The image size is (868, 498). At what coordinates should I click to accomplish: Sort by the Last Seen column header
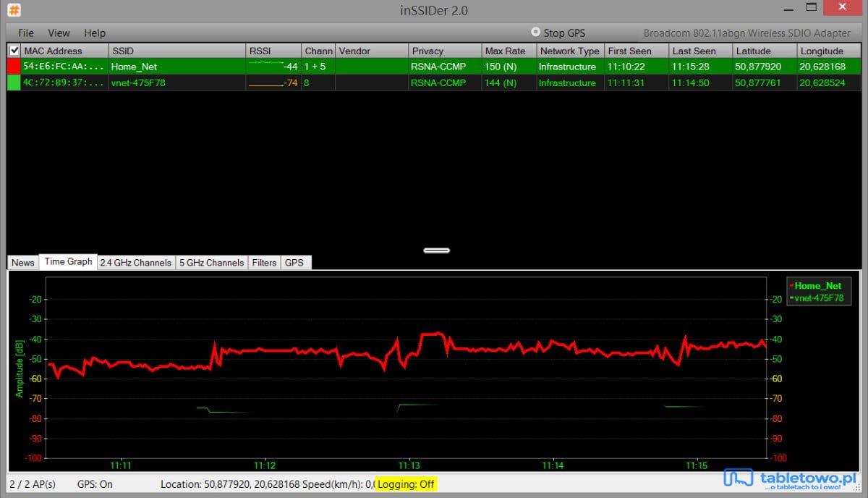(701, 51)
